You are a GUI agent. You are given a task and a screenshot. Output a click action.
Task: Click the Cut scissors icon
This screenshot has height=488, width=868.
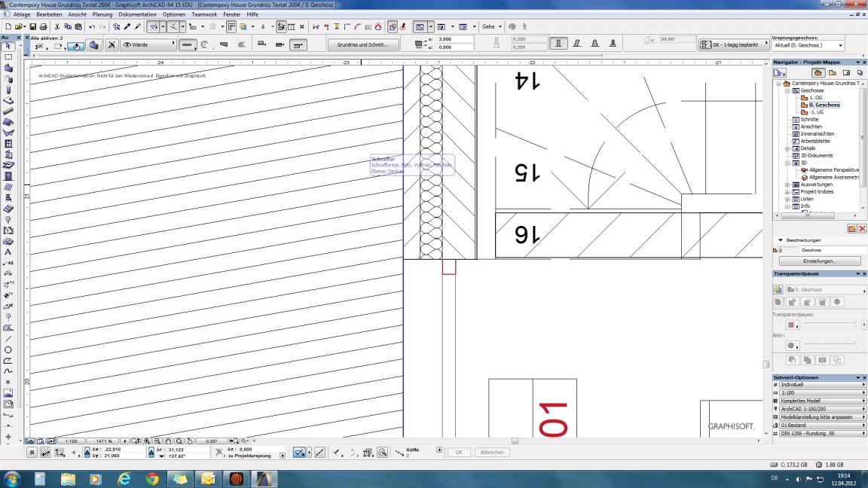pos(57,26)
